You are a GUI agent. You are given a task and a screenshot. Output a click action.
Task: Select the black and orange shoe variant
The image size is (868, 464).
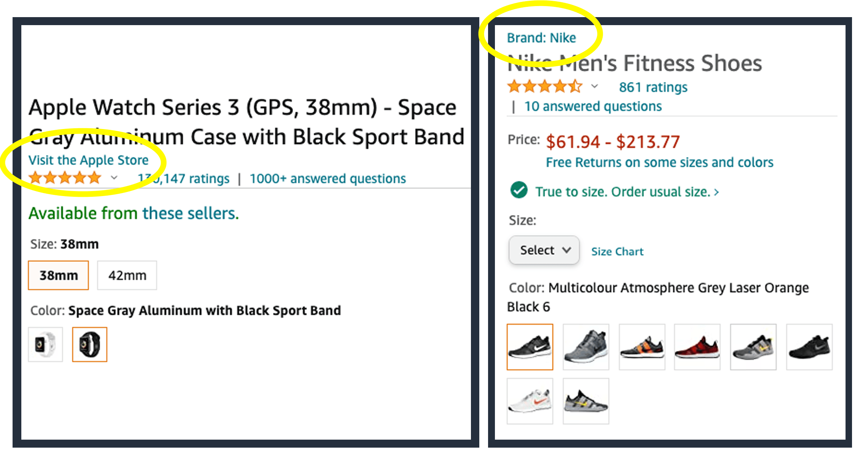642,347
